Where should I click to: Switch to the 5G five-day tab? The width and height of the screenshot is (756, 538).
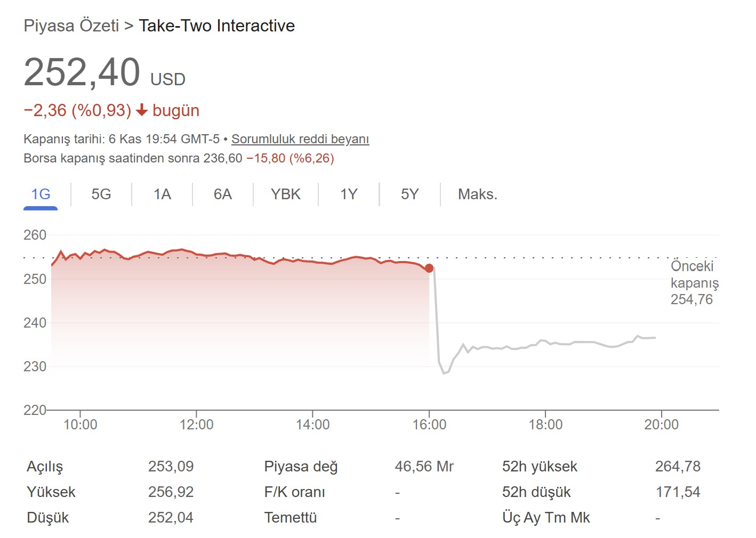tap(101, 194)
